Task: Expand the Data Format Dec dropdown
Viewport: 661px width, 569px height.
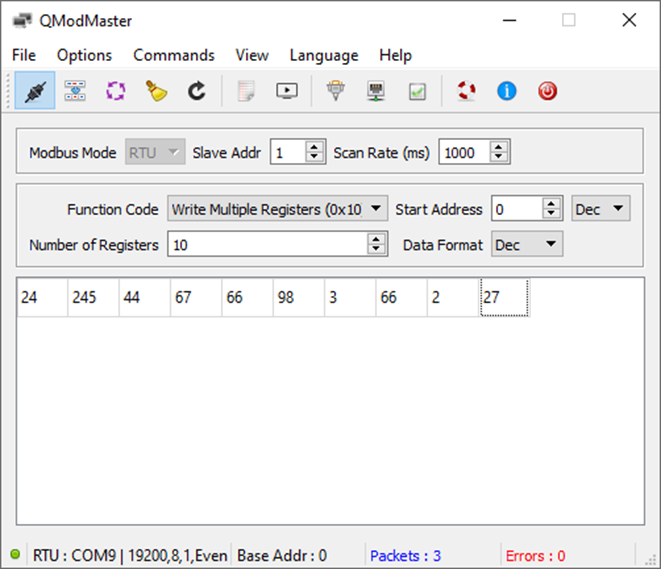Action: click(x=527, y=244)
